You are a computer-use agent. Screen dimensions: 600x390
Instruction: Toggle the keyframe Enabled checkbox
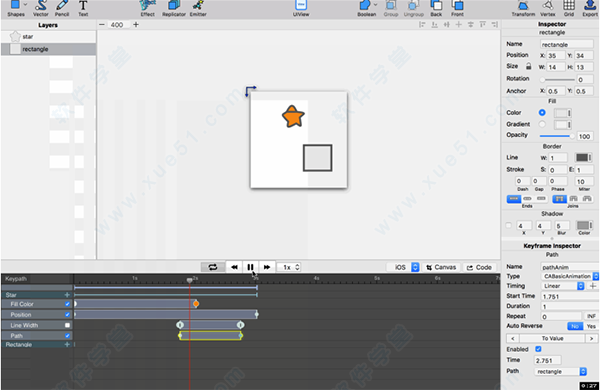coord(538,349)
